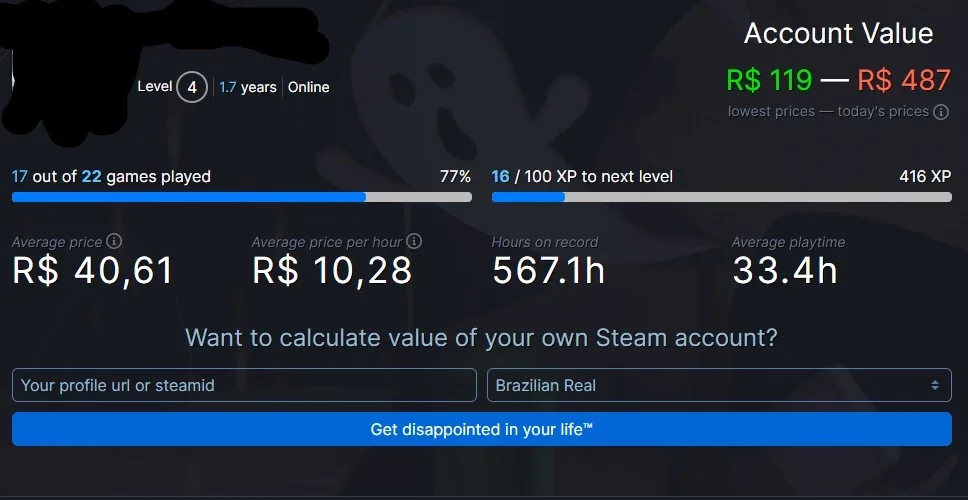Image resolution: width=968 pixels, height=500 pixels.
Task: Click the R$ 487 today's price value
Action: pos(904,80)
